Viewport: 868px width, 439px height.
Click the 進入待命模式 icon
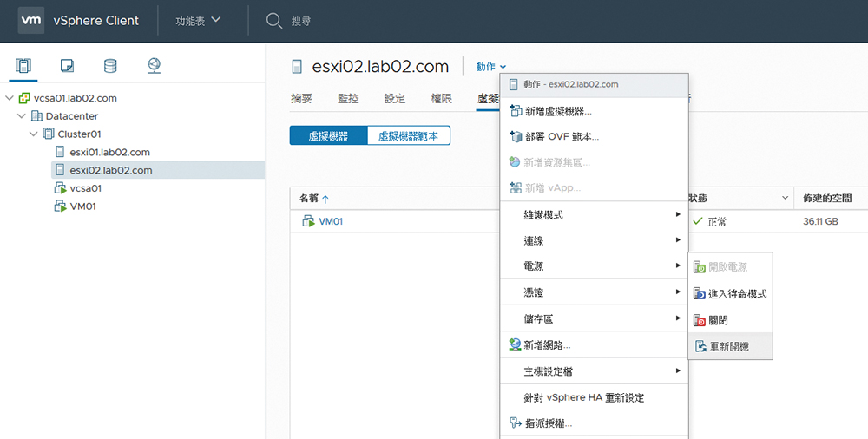(699, 293)
